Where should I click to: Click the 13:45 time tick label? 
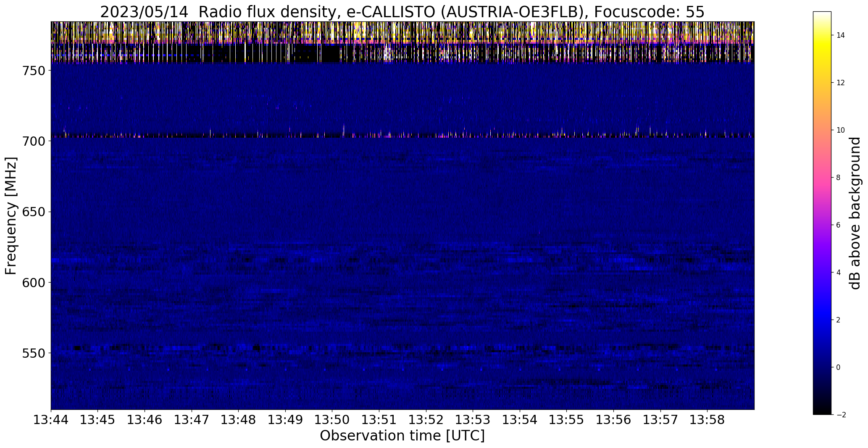(98, 420)
